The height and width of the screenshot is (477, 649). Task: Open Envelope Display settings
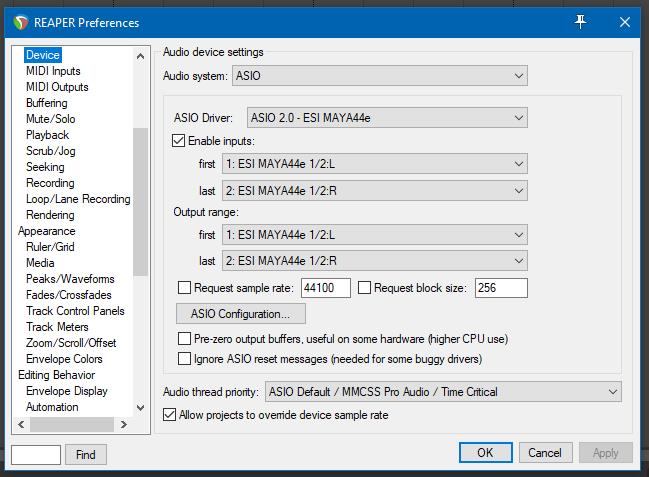[67, 391]
